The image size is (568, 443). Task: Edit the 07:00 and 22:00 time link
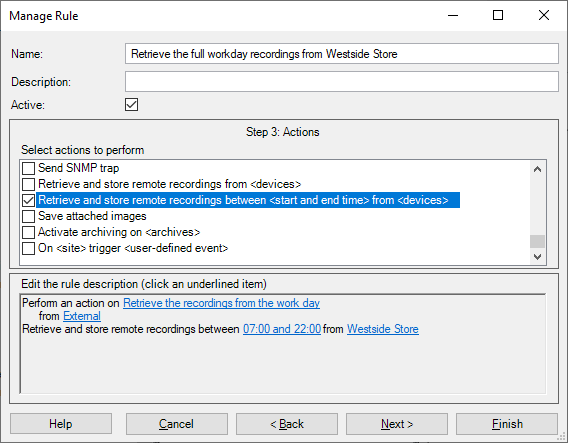pos(282,329)
